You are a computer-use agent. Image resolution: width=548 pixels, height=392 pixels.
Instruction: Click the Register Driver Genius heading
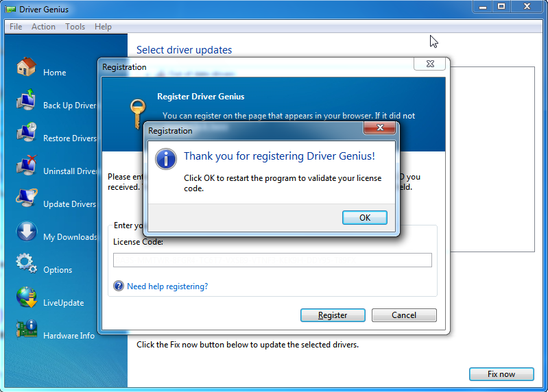(200, 97)
